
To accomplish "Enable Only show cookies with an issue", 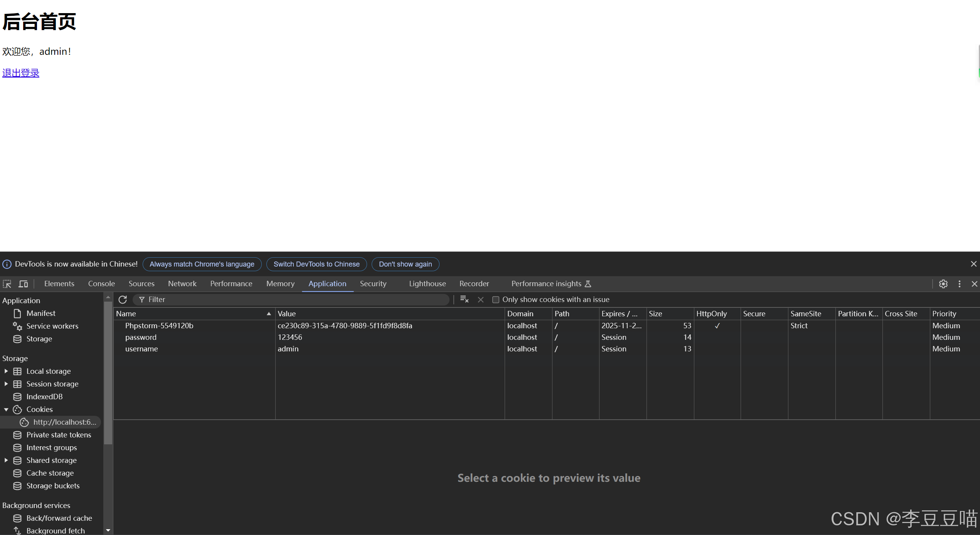I will [x=496, y=300].
